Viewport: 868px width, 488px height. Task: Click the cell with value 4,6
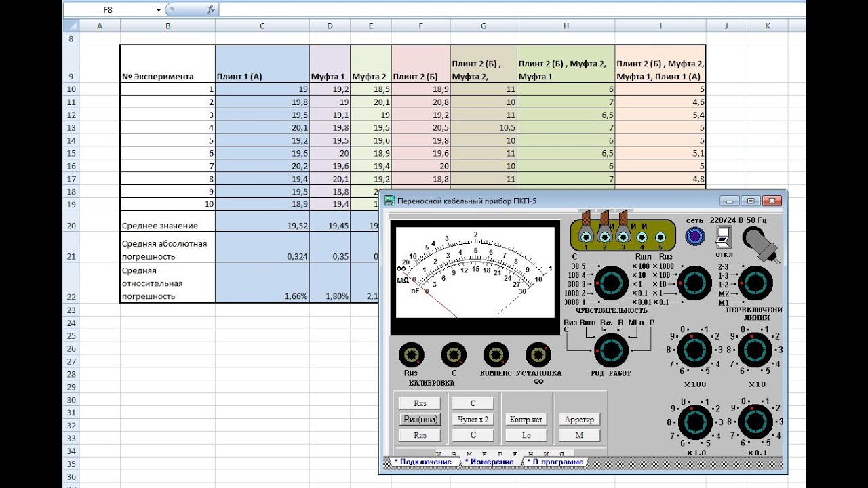[x=660, y=102]
